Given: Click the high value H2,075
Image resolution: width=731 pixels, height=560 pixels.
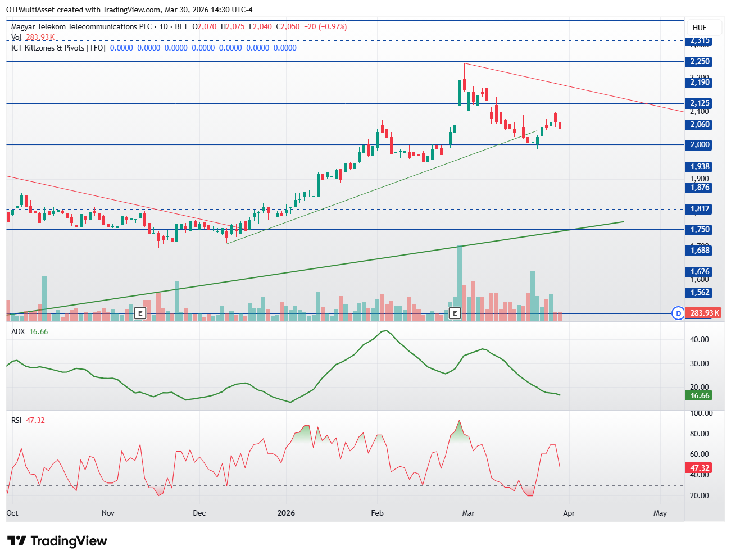Looking at the screenshot, I should [233, 26].
